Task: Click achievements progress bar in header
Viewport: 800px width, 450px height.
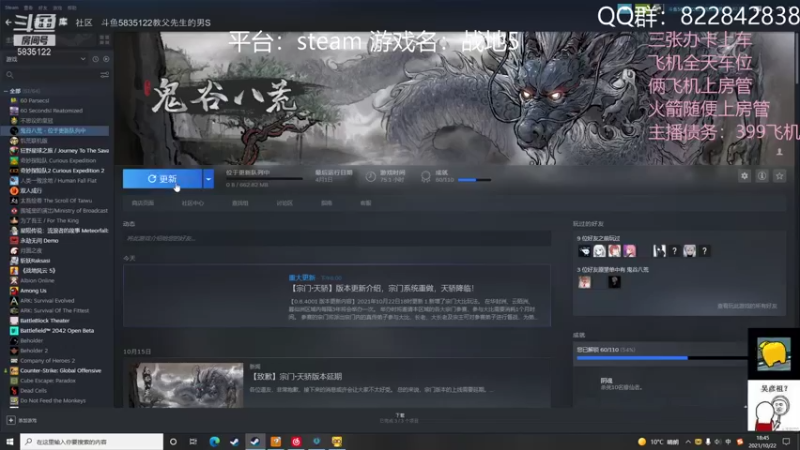Action: [474, 180]
